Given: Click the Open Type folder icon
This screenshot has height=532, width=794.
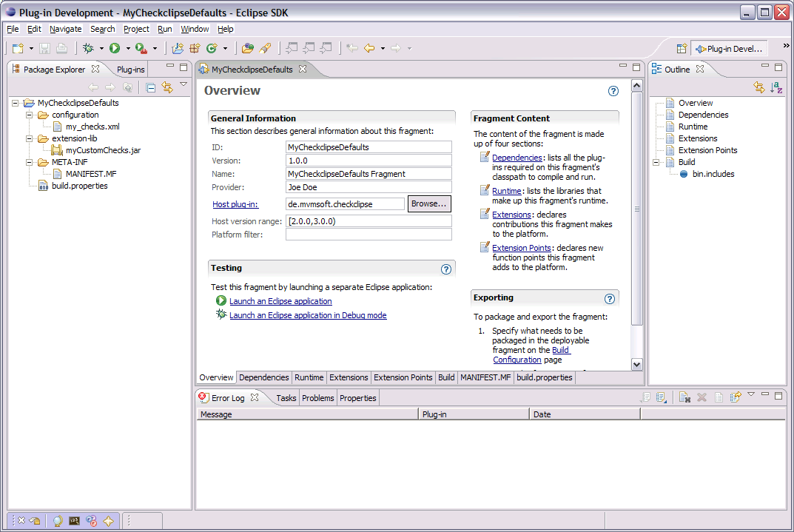Looking at the screenshot, I should tap(248, 48).
